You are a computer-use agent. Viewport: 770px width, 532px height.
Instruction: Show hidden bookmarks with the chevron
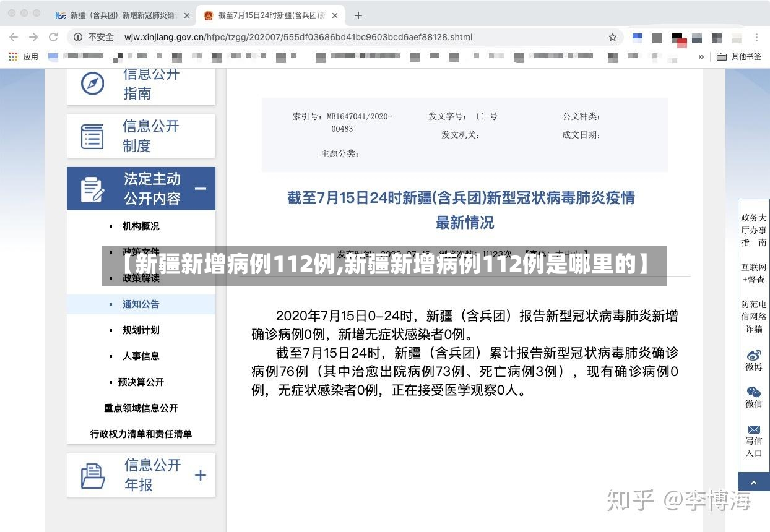pos(701,56)
